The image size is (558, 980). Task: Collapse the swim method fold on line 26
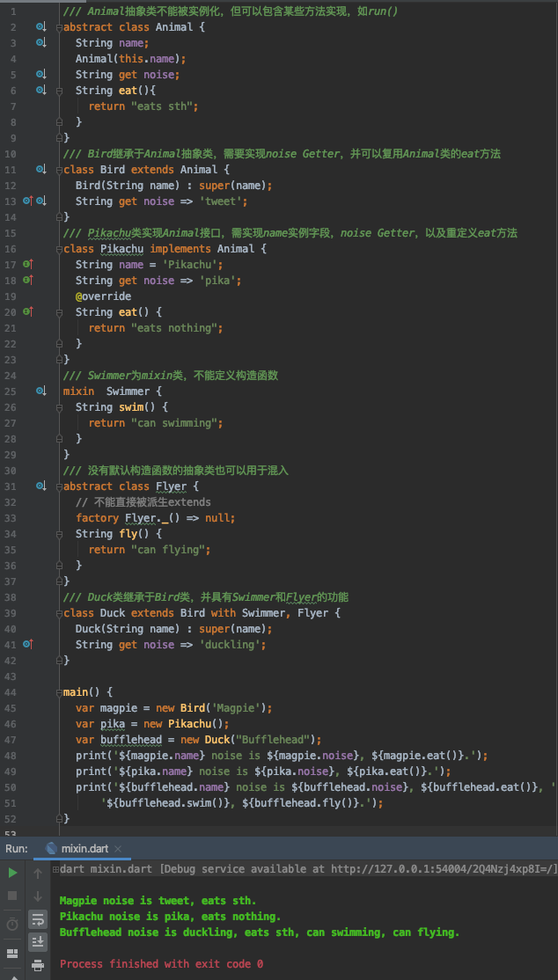point(59,407)
